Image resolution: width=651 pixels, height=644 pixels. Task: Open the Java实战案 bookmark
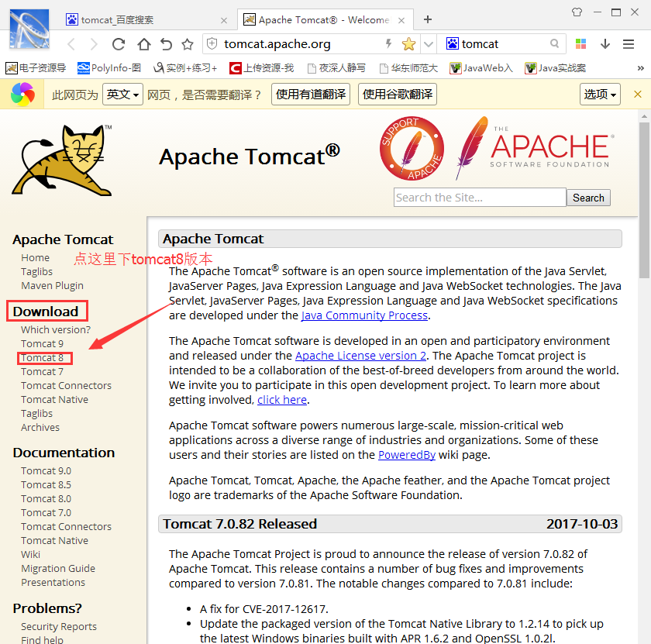[556, 67]
